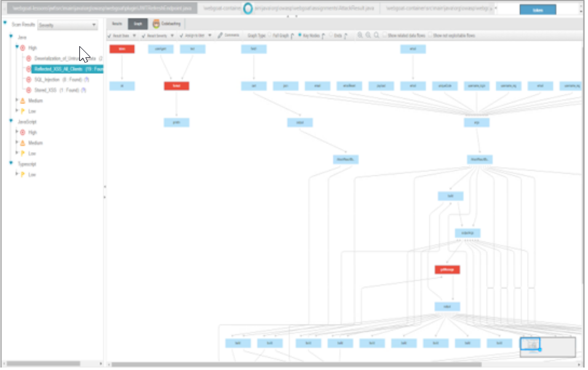The image size is (588, 370).
Task: Open the Severity grouping dropdown
Action: (67, 25)
